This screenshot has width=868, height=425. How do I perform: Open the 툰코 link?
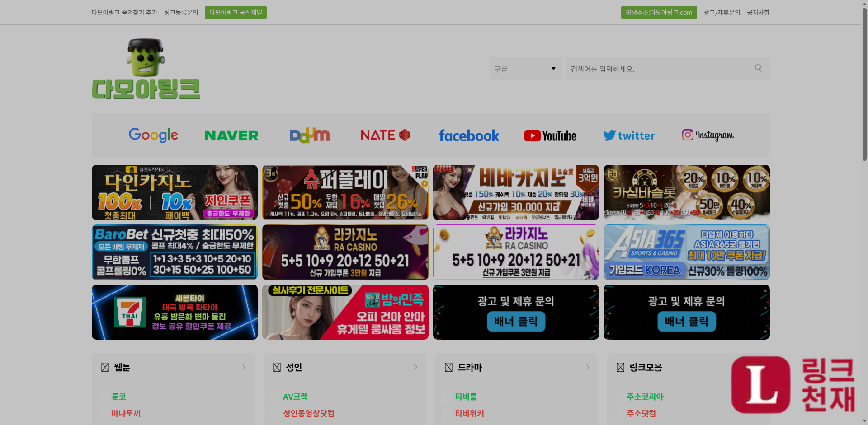tap(118, 397)
